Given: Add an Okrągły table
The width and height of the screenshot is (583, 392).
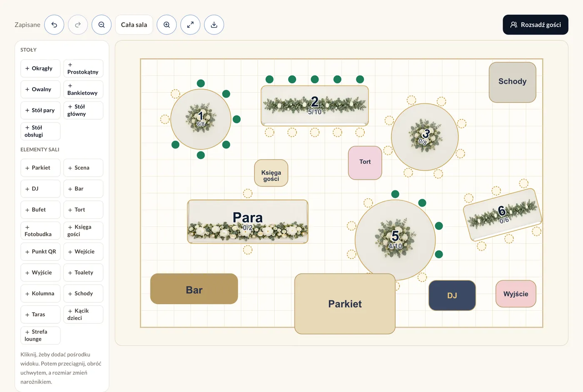Looking at the screenshot, I should tap(40, 68).
